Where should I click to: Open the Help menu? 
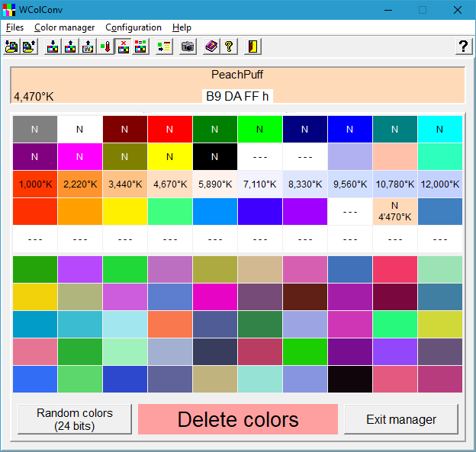tap(182, 27)
